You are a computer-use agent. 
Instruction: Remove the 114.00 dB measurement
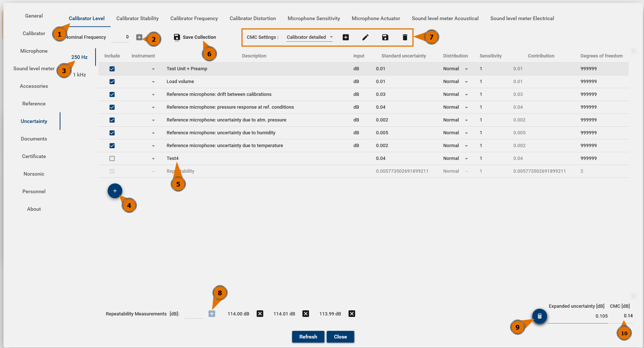click(x=260, y=314)
